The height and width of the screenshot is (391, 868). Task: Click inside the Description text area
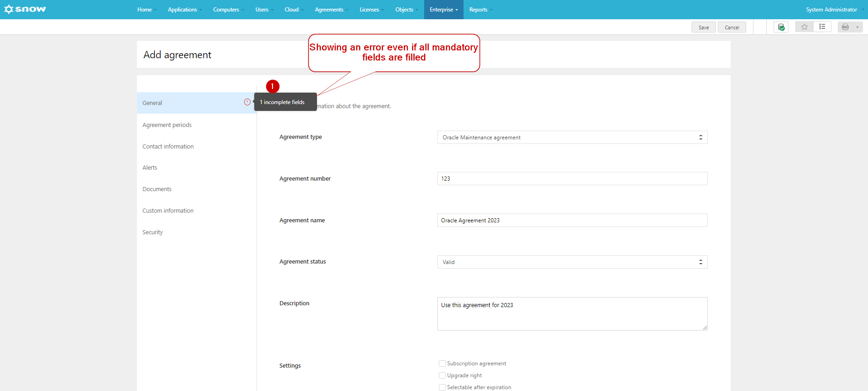(x=572, y=314)
